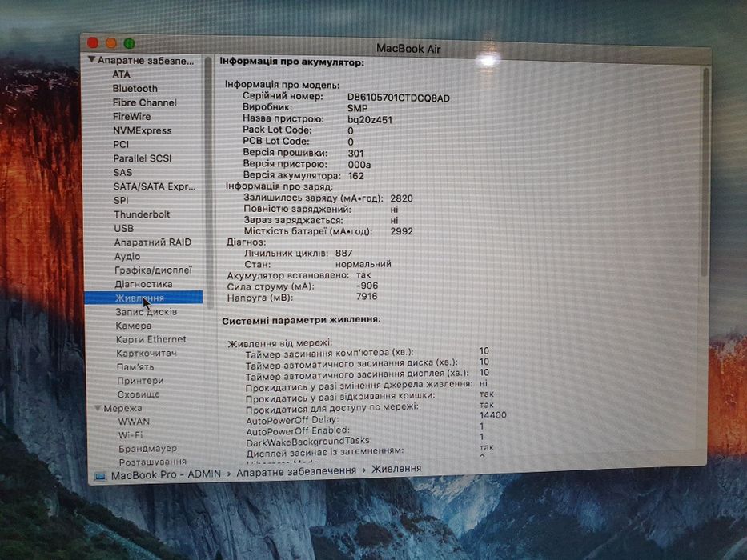Select Камера in sidebar
The width and height of the screenshot is (747, 560).
tap(134, 326)
